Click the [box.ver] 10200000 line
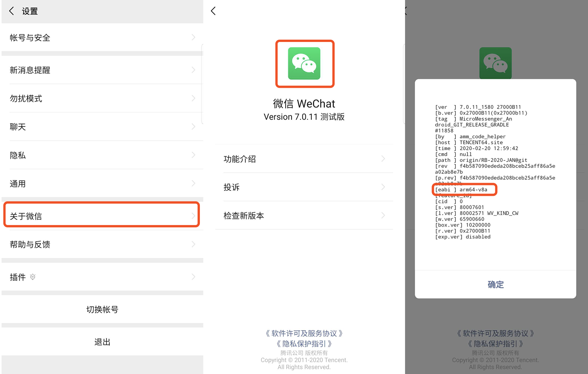Image resolution: width=588 pixels, height=374 pixels. click(463, 225)
